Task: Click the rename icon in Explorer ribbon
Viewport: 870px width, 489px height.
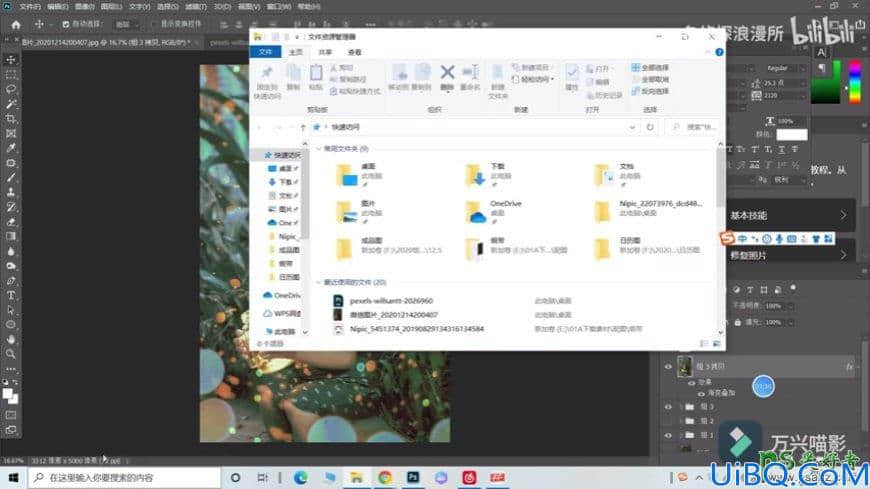Action: point(470,72)
